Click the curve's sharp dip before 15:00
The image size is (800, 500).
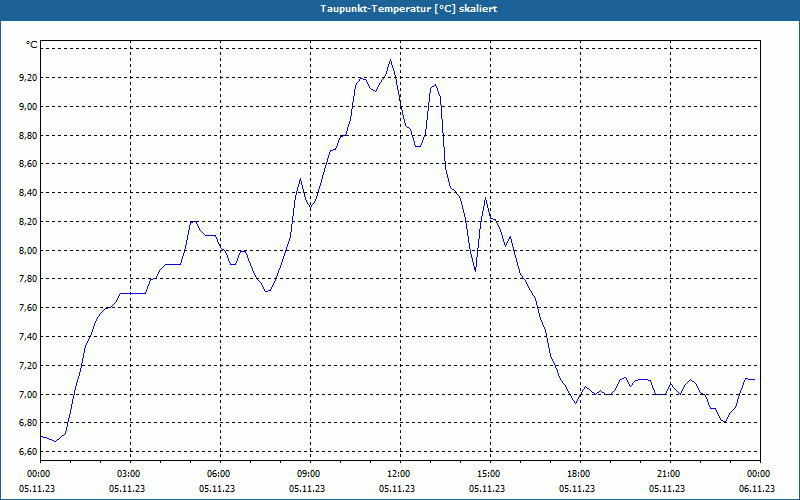click(x=475, y=271)
